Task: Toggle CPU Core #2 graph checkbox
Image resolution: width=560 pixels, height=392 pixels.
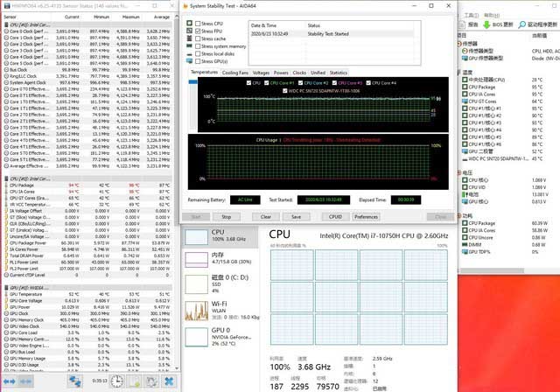Action: pyautogui.click(x=300, y=83)
